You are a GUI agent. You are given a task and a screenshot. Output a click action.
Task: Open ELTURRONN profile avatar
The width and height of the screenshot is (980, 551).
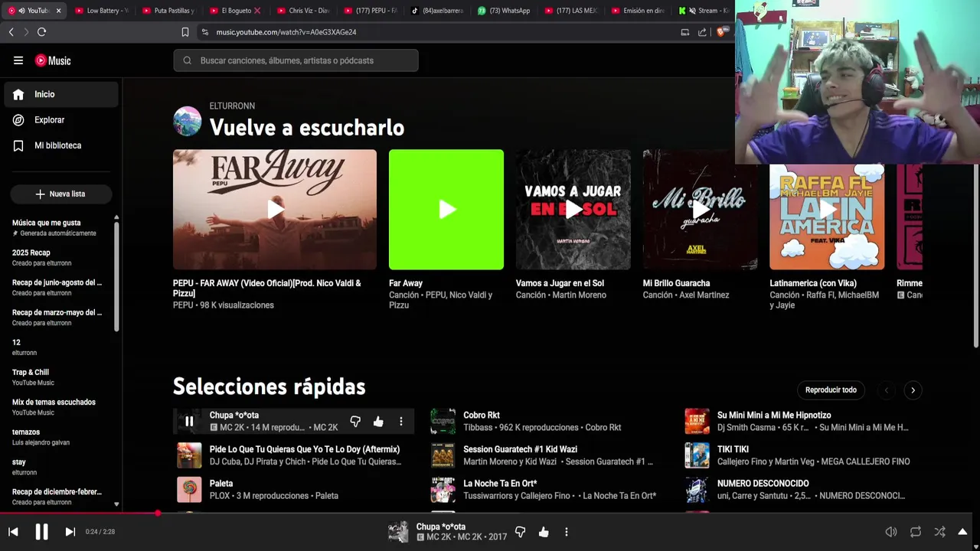point(188,121)
